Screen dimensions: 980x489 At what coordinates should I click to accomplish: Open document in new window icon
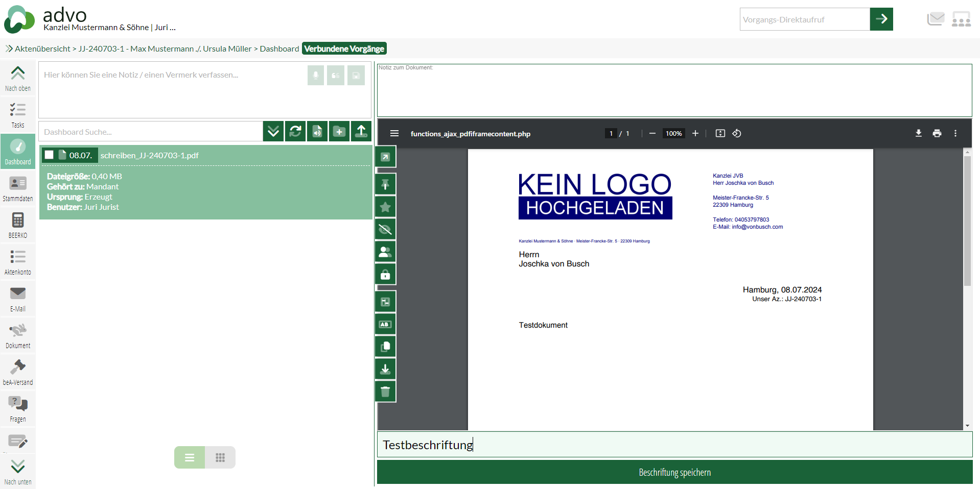[385, 157]
